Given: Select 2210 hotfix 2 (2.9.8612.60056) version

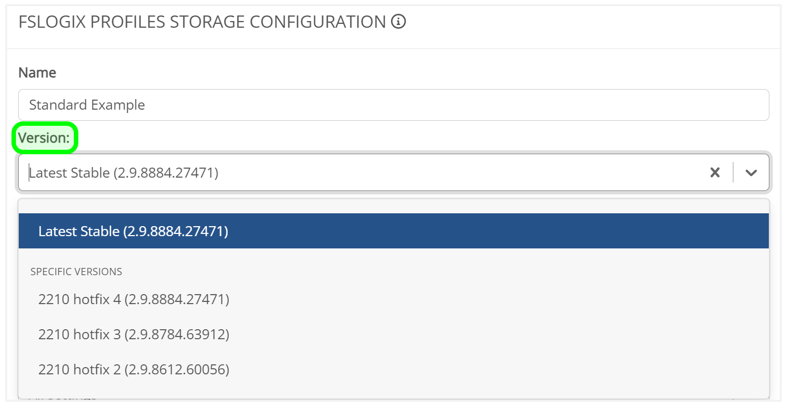Looking at the screenshot, I should point(134,369).
